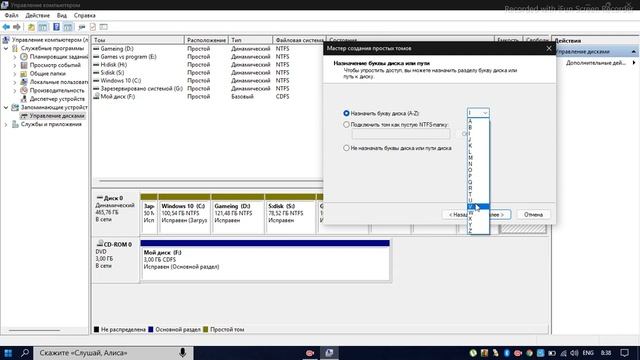Screen dimensions: 640x360
Task: Click the Forward arrow toolbar icon
Action: point(17,27)
